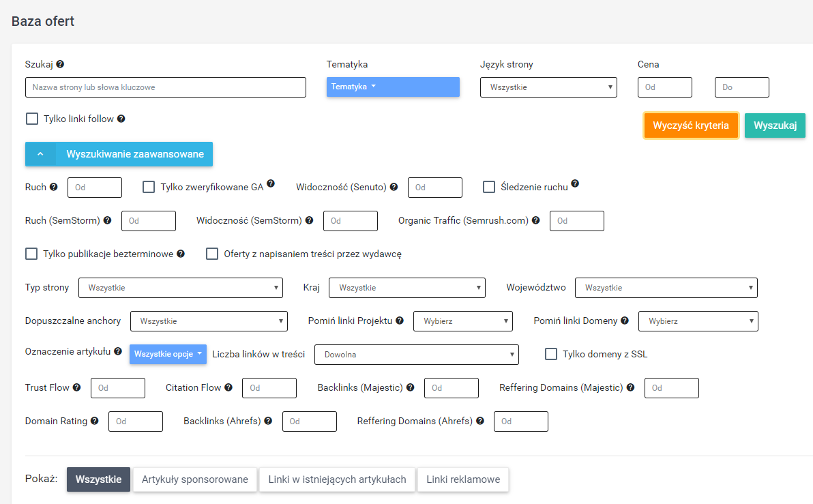Image resolution: width=813 pixels, height=504 pixels.
Task: Switch to Artykuły sponsorowane tab
Action: pyautogui.click(x=195, y=479)
